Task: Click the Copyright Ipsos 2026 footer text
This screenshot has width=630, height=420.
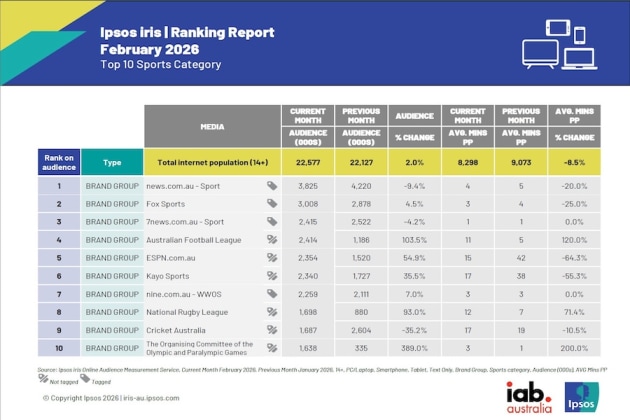Action: [x=111, y=398]
